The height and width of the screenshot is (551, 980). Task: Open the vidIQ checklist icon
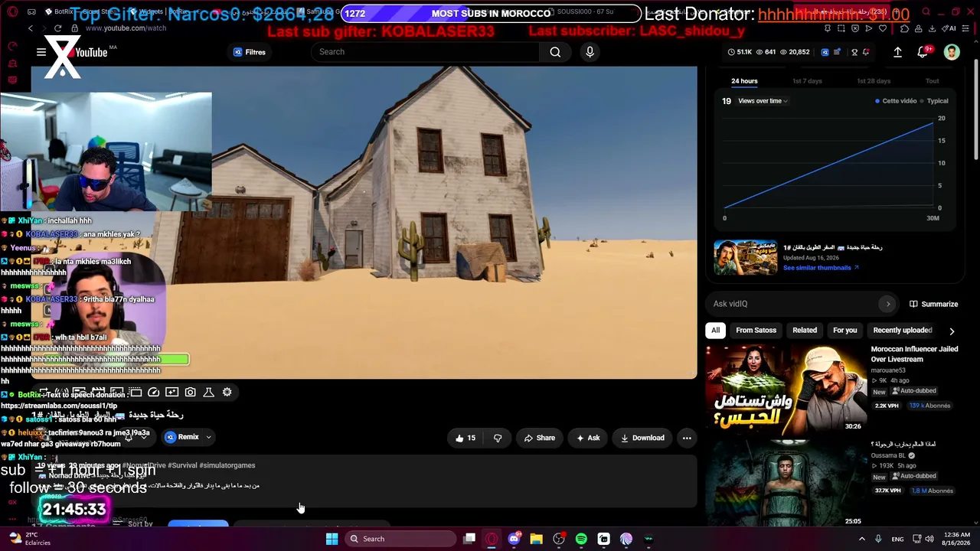pyautogui.click(x=837, y=52)
